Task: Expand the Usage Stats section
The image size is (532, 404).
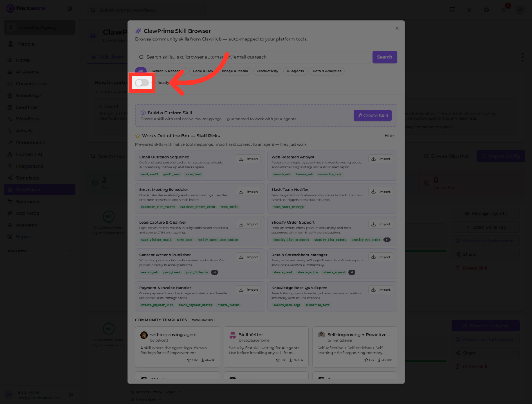Action: pyautogui.click(x=146, y=400)
